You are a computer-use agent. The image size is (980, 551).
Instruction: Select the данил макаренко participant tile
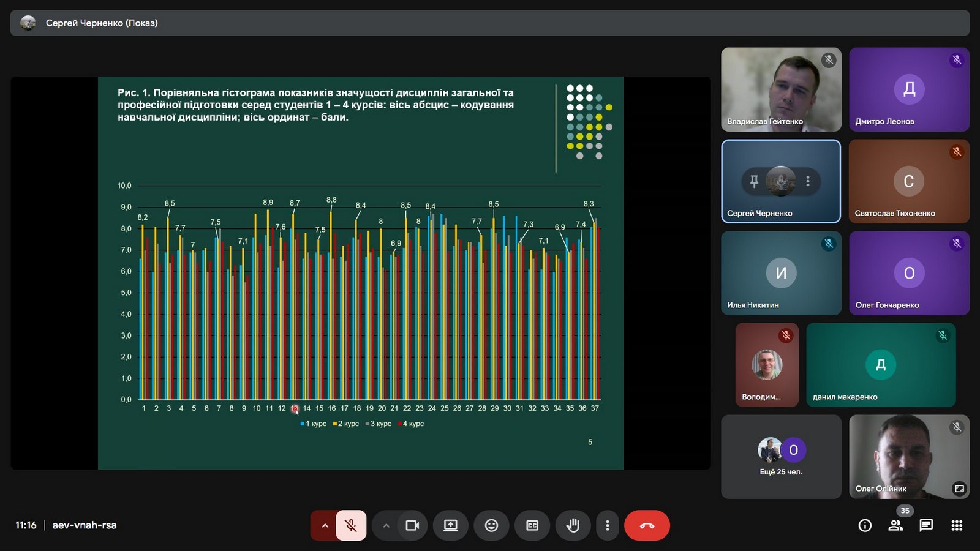880,365
